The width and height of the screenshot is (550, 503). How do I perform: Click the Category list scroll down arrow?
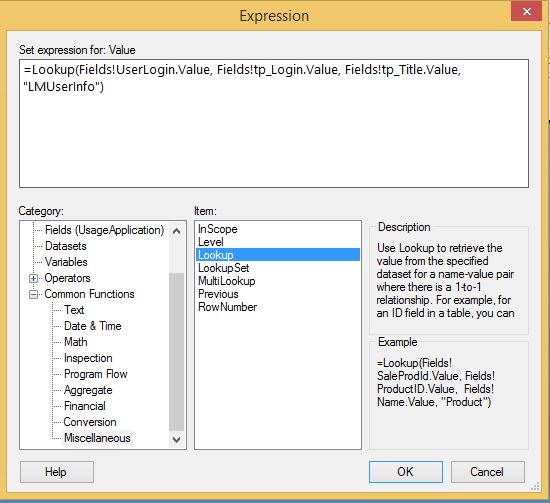[176, 439]
